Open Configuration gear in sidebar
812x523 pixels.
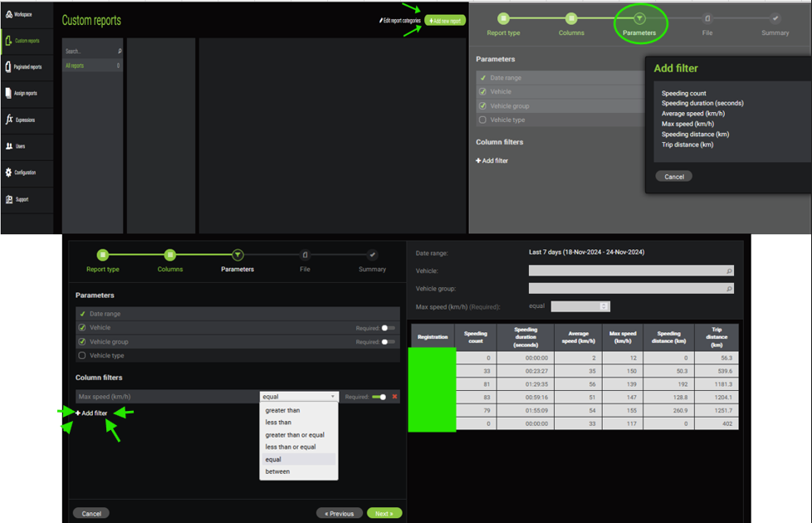click(x=23, y=173)
